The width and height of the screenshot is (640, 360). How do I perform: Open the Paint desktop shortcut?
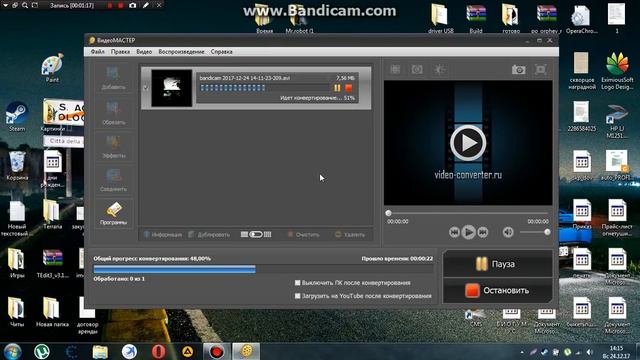pos(52,68)
